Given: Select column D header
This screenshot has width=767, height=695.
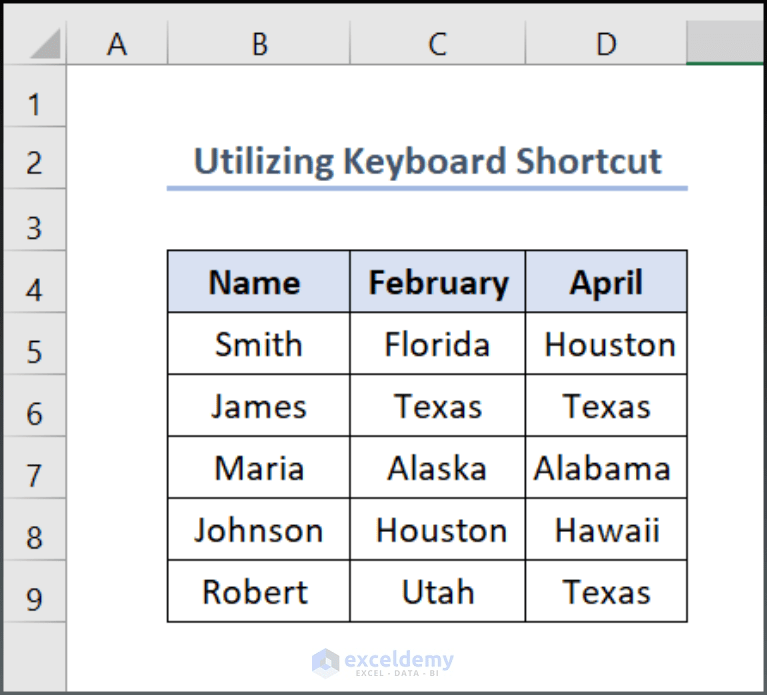Looking at the screenshot, I should click(x=606, y=43).
